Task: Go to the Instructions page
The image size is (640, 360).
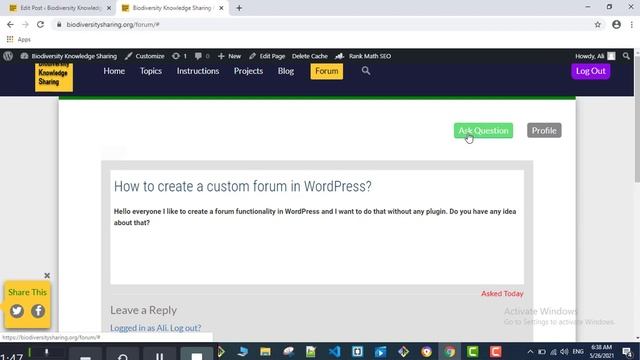Action: tap(198, 71)
